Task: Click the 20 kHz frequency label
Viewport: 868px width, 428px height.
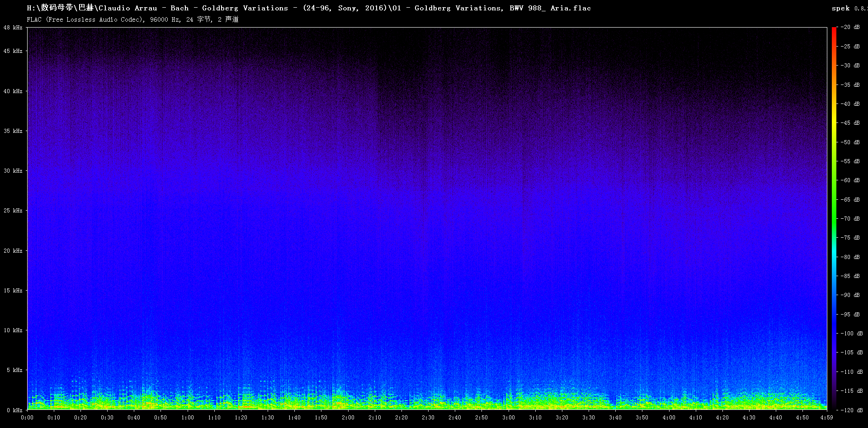Action: 13,251
